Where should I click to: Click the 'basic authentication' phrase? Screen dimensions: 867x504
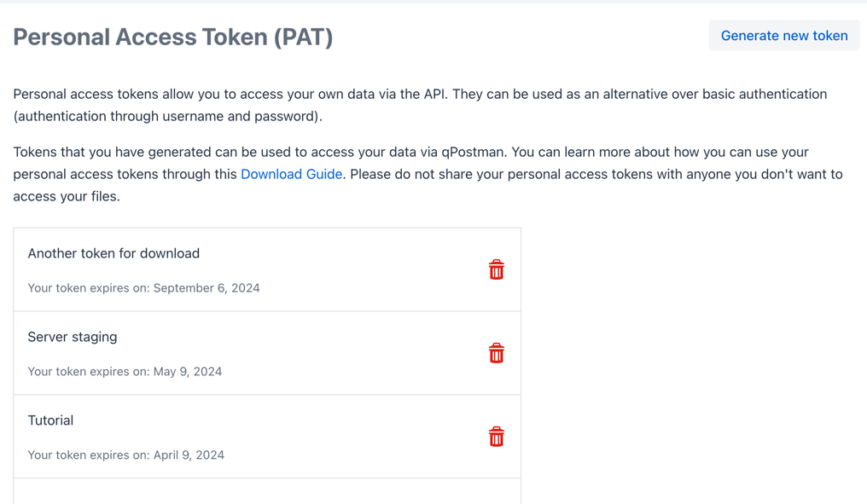(x=751, y=94)
